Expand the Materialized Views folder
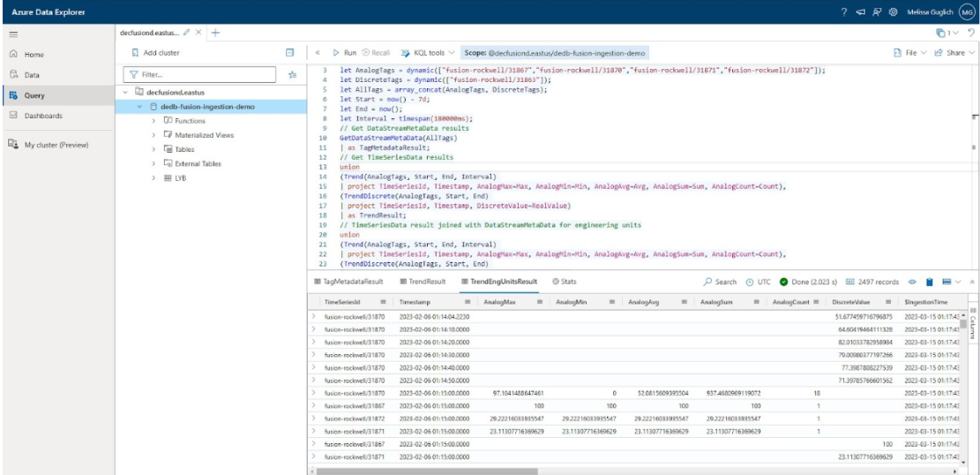 tap(153, 135)
